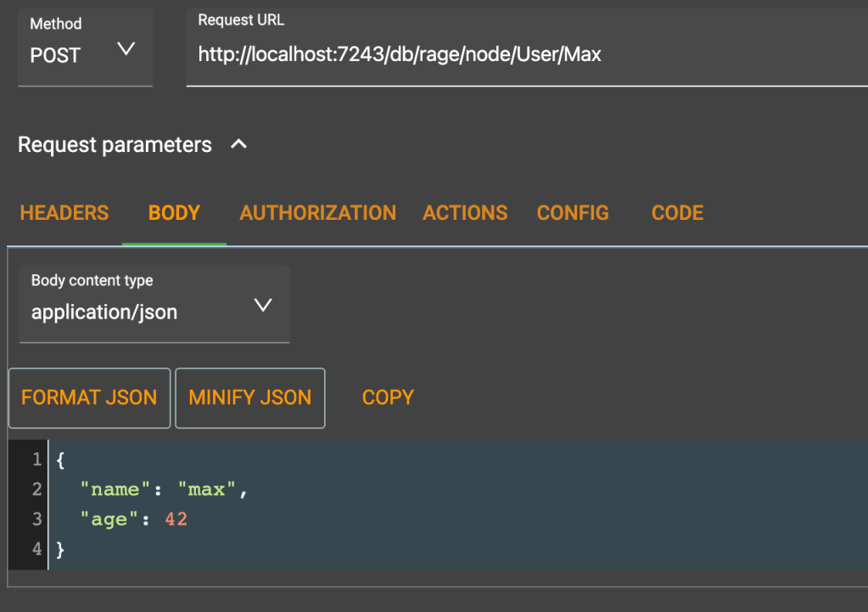View the CODE tab
Viewport: 868px width, 612px height.
pos(677,213)
